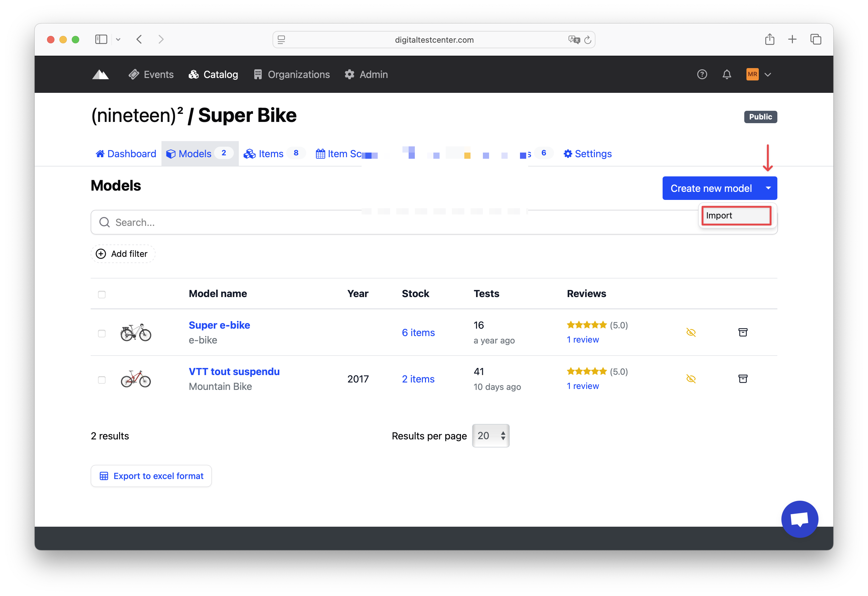
Task: Expand the Create new model dropdown arrow
Action: (768, 188)
